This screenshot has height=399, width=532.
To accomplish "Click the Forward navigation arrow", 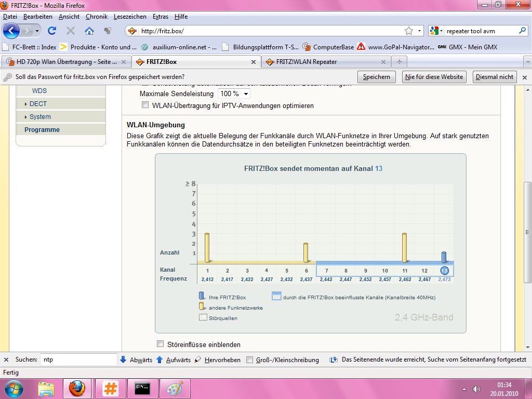I will [26, 31].
